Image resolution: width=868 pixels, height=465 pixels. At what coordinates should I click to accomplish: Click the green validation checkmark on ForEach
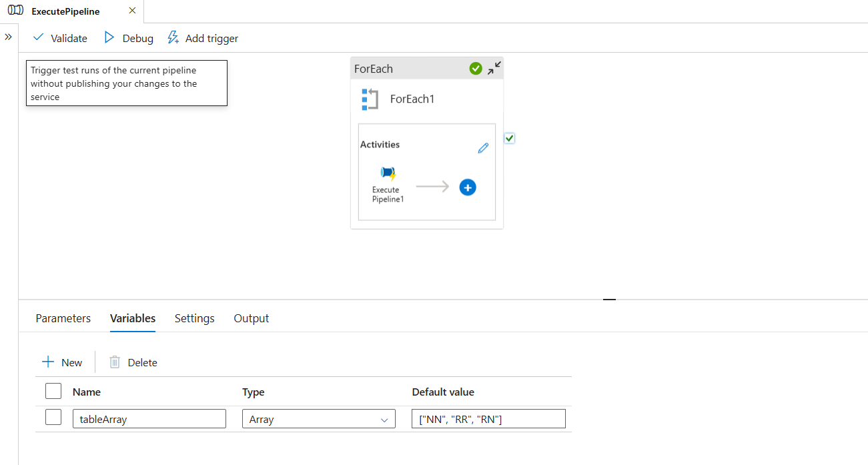476,68
